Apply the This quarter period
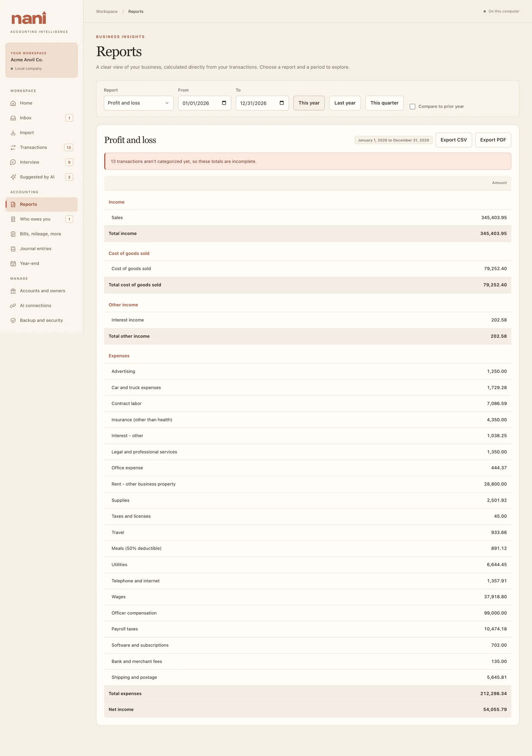 tap(384, 103)
